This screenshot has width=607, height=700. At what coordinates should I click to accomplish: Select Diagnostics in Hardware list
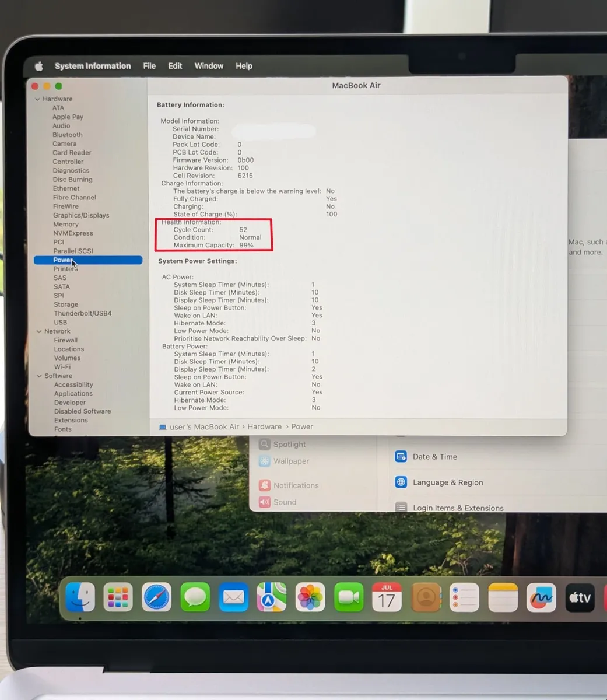point(71,171)
